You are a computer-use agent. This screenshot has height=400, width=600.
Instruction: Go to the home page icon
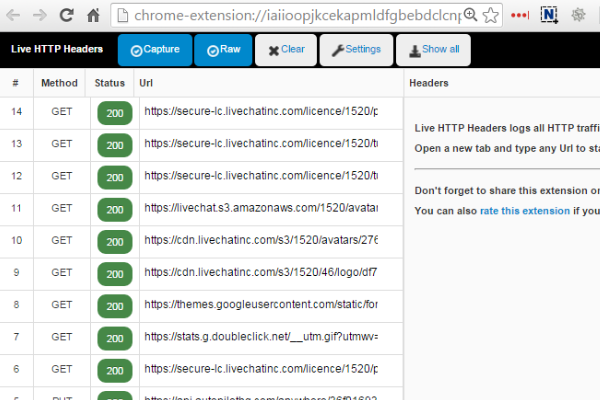tap(92, 15)
